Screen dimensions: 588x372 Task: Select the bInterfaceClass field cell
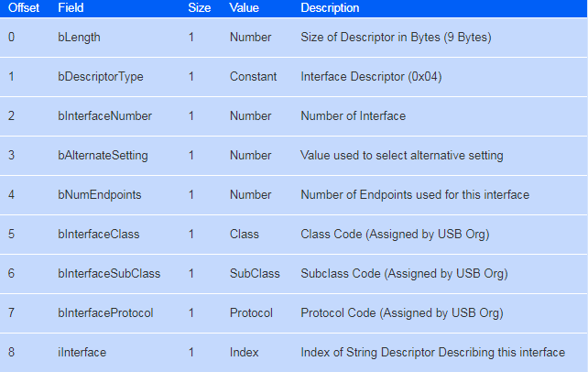coord(99,235)
